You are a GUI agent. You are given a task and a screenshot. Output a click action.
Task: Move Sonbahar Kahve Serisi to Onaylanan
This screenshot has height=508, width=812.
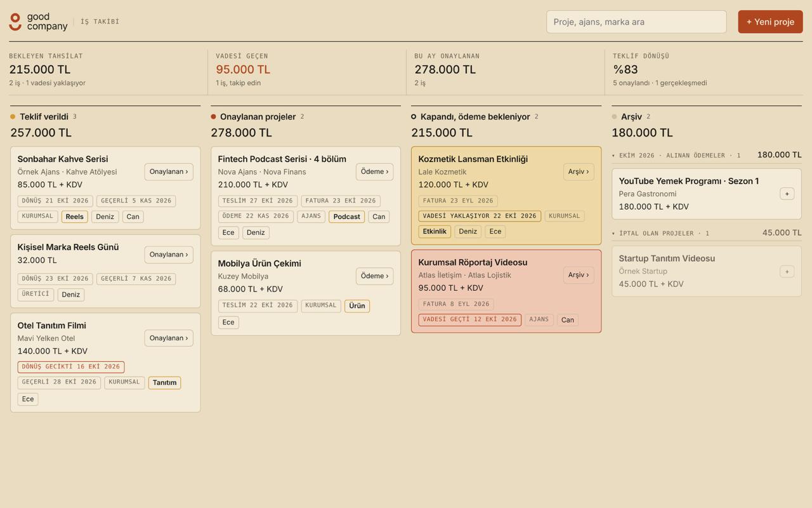click(x=169, y=171)
